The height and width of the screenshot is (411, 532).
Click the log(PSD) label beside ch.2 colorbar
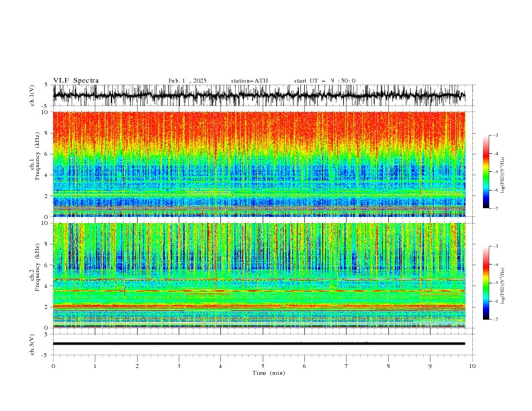pos(502,286)
